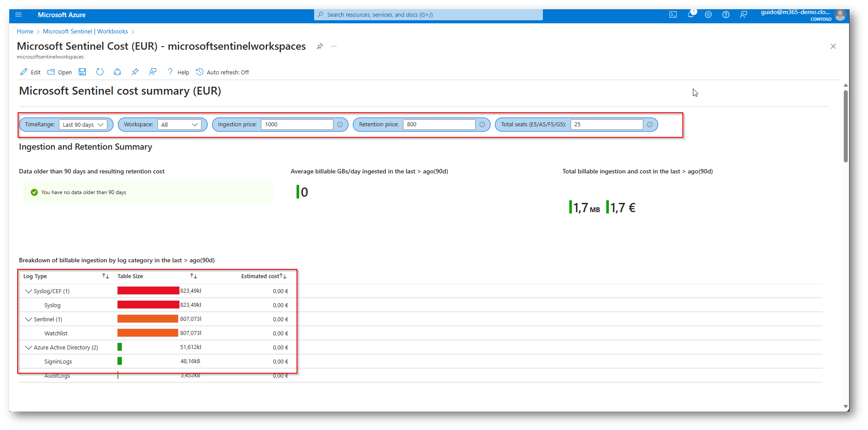868x430 pixels.
Task: Sort table by Log Type
Action: click(x=106, y=276)
